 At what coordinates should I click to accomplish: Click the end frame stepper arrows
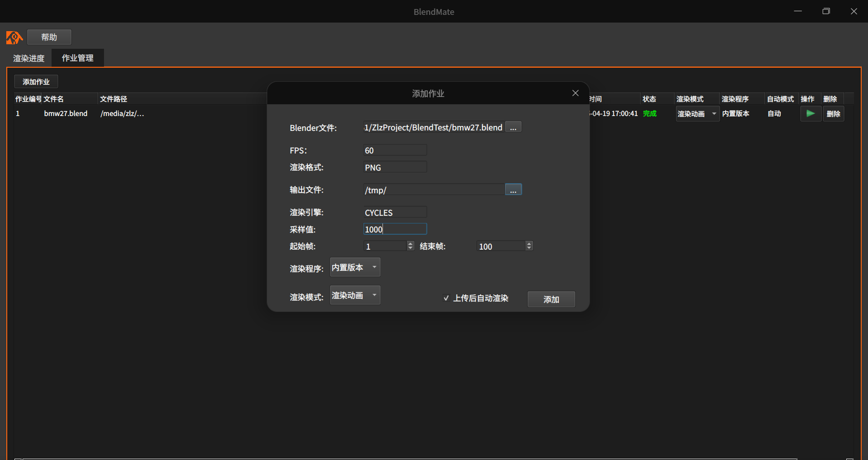529,246
